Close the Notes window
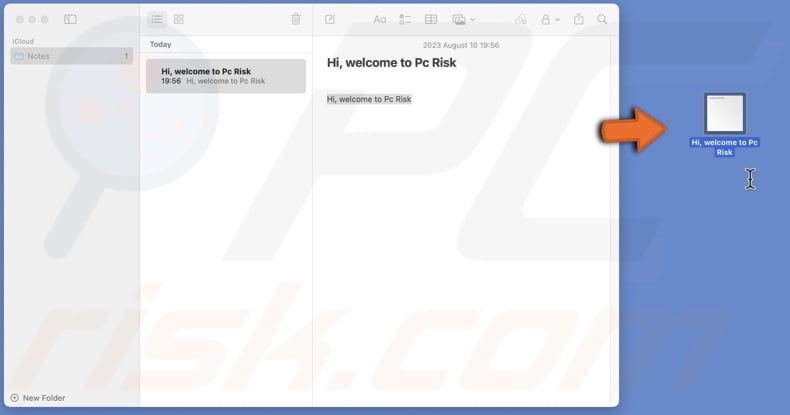The height and width of the screenshot is (415, 790). click(20, 20)
